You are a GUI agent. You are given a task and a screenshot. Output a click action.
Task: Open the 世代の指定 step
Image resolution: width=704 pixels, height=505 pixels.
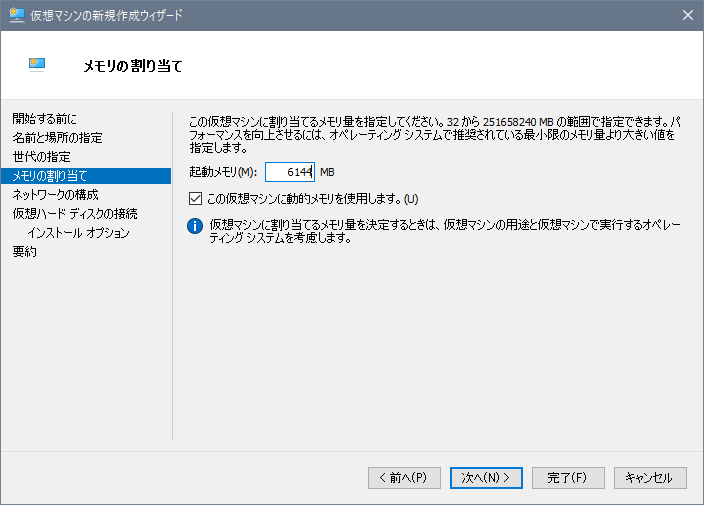[41, 157]
